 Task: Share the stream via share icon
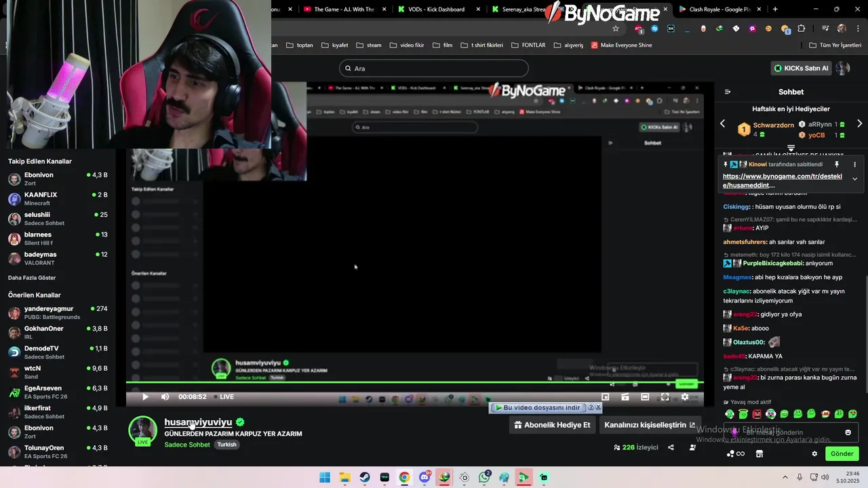click(671, 447)
